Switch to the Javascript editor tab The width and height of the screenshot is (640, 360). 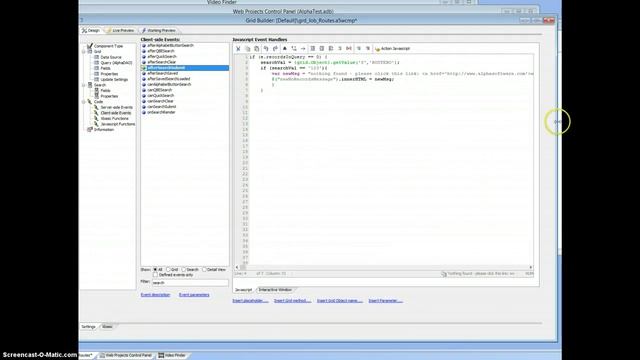244,290
